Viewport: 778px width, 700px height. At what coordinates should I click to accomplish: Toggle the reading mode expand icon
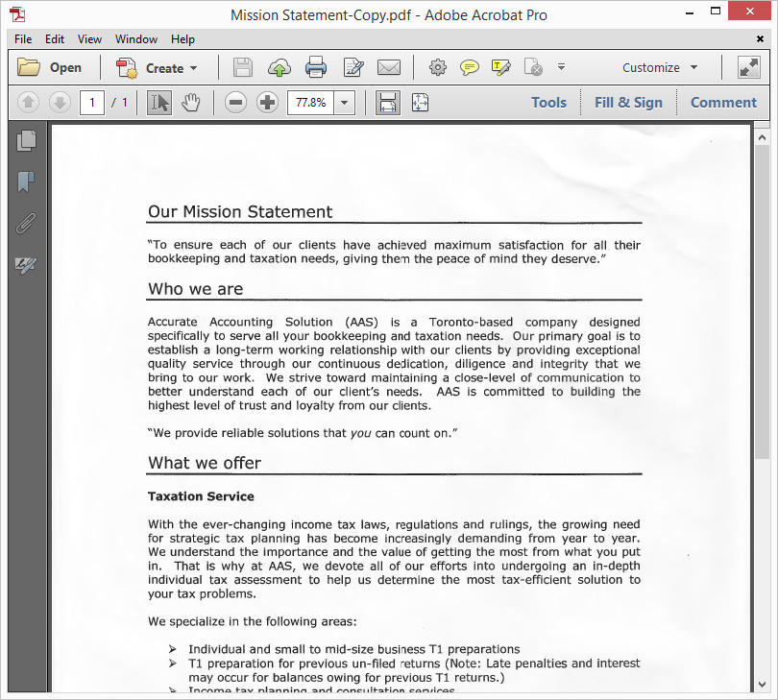(x=748, y=67)
